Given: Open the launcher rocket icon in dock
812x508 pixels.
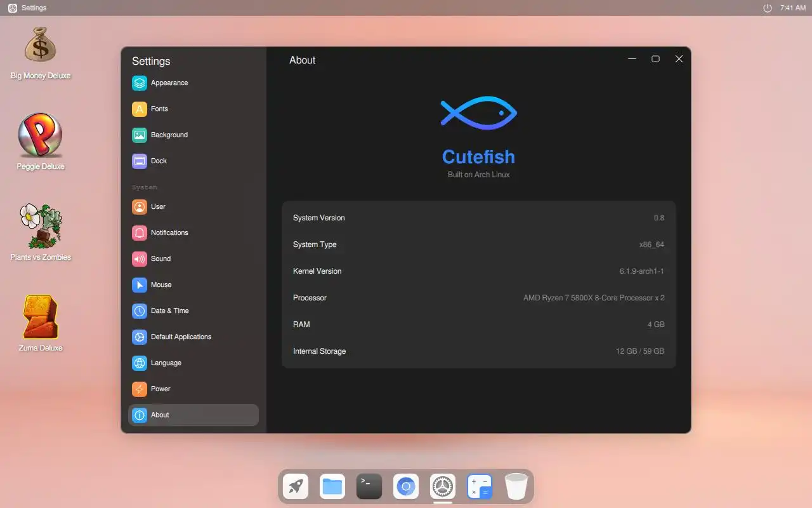Looking at the screenshot, I should 296,487.
